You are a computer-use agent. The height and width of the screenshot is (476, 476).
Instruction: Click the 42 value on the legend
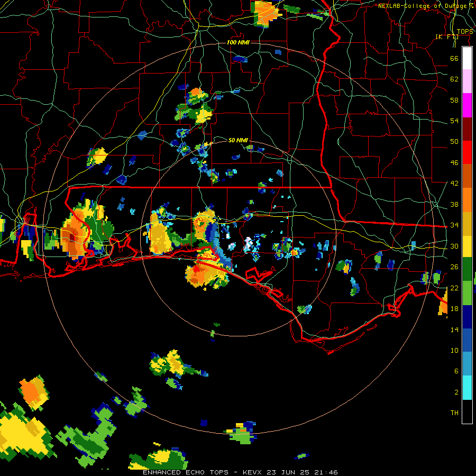[454, 184]
